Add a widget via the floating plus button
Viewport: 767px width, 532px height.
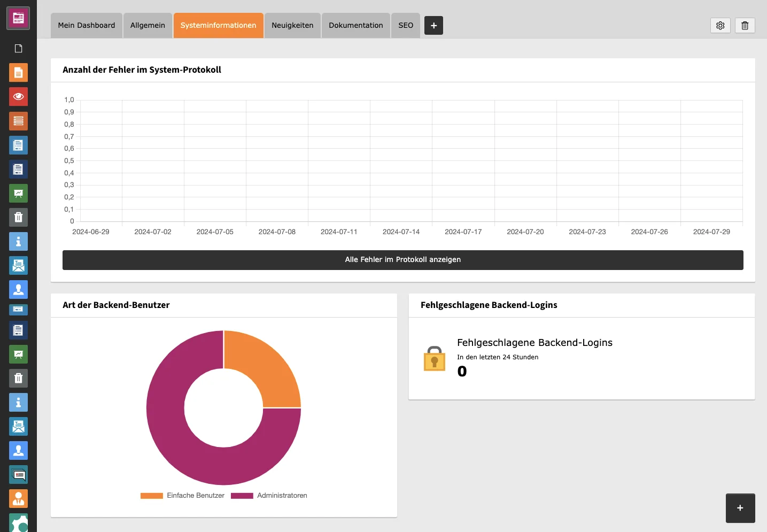click(x=740, y=508)
